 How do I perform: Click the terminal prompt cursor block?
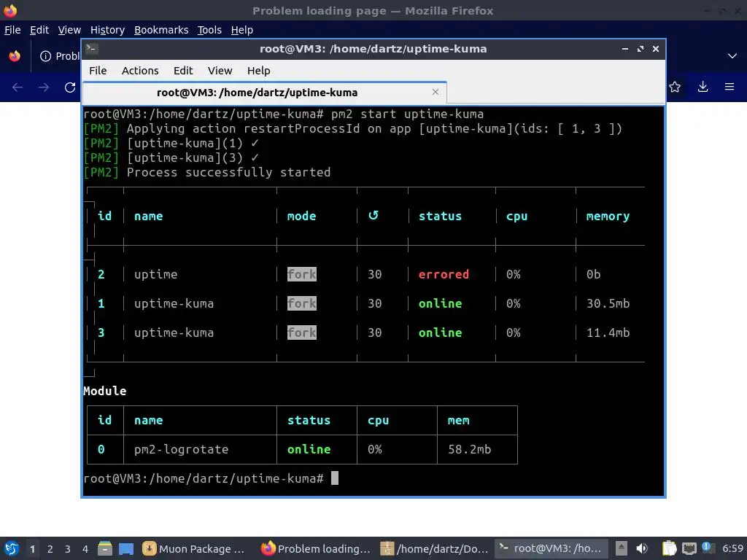pos(335,478)
